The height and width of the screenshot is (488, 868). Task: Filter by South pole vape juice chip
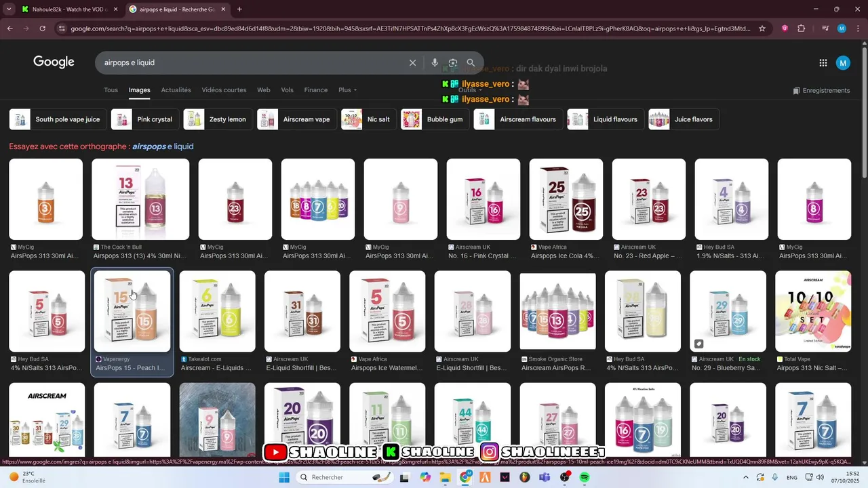(57, 119)
